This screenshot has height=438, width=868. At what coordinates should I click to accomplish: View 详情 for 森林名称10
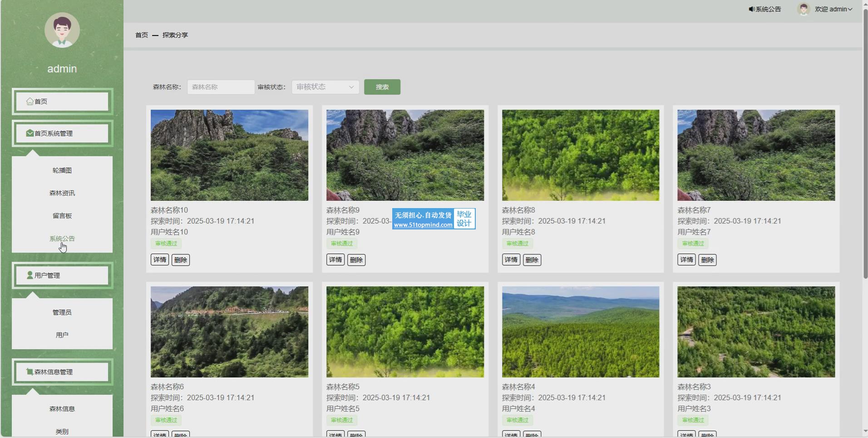(160, 260)
